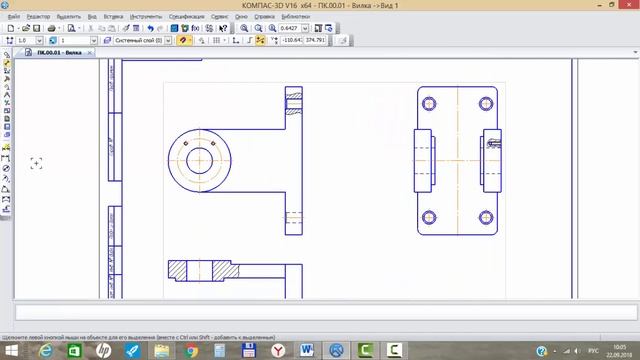Image resolution: width=640 pixels, height=360 pixels.
Task: Click the command prompt input line
Action: point(326,313)
